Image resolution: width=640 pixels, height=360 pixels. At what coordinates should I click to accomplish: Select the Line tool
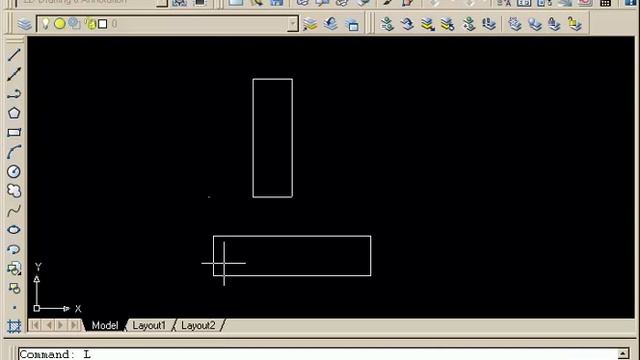pyautogui.click(x=14, y=55)
